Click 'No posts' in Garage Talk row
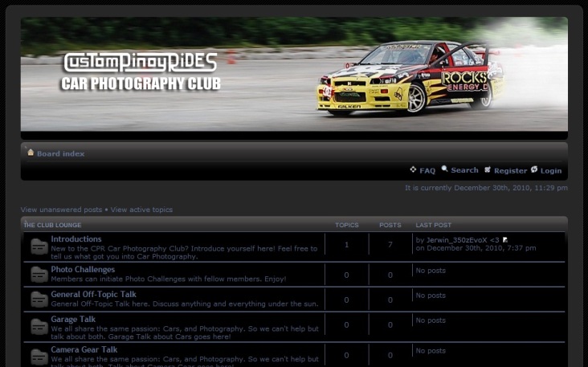Viewport: 588px width, 367px height. point(431,320)
